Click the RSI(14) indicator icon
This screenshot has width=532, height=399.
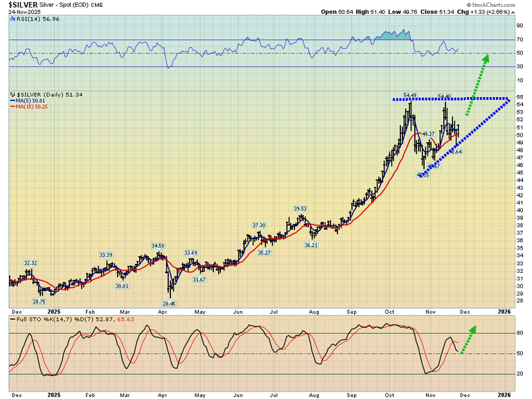point(12,20)
